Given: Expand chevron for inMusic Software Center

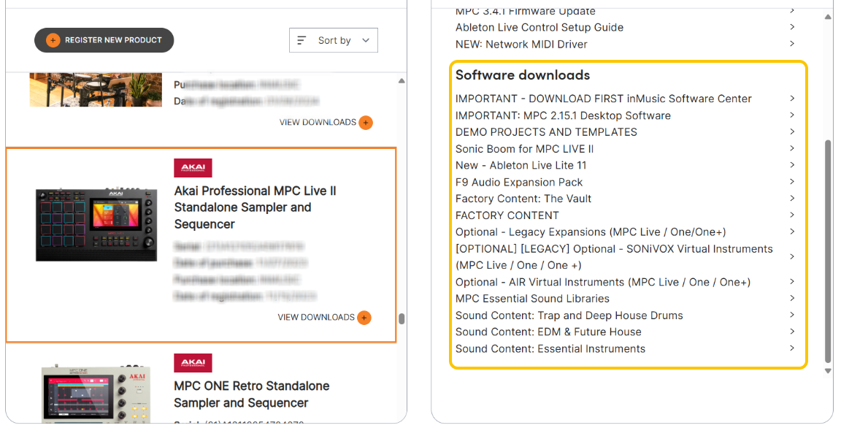Looking at the screenshot, I should click(x=792, y=98).
